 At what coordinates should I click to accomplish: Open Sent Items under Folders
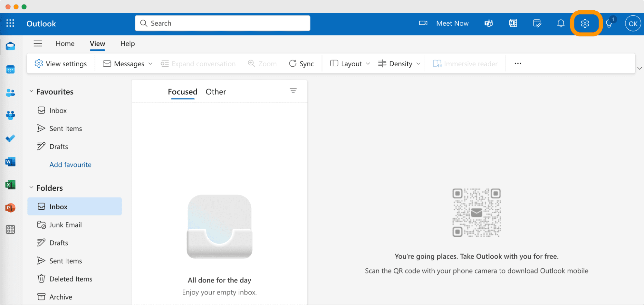pos(75,261)
